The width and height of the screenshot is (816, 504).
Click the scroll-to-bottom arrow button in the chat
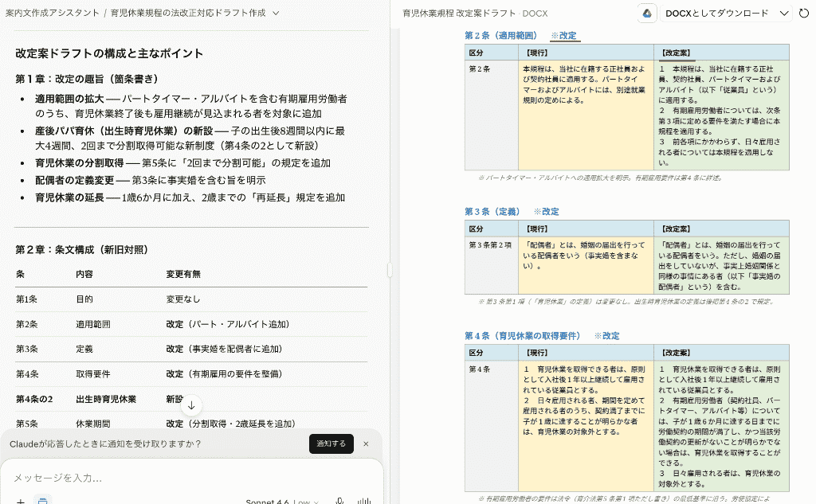[191, 406]
